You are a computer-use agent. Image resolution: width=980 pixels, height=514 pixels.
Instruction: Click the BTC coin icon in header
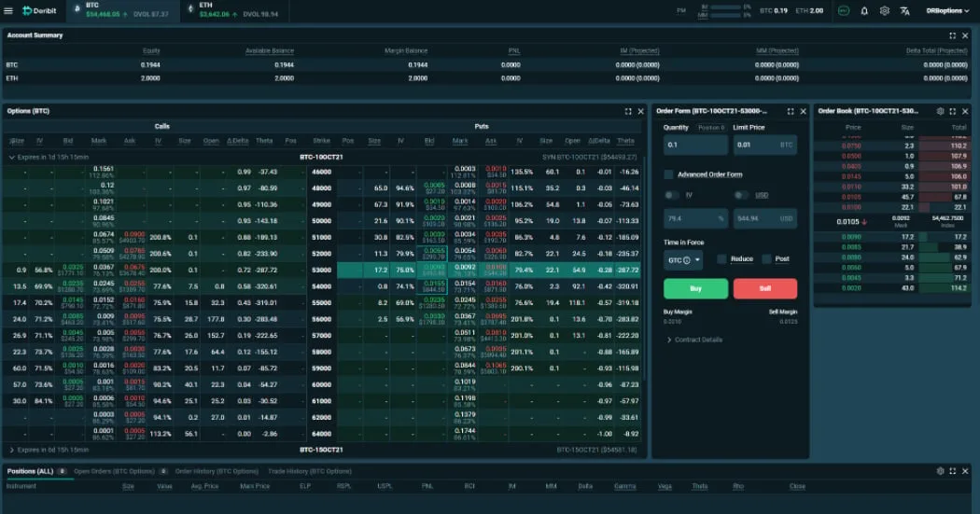coord(77,8)
